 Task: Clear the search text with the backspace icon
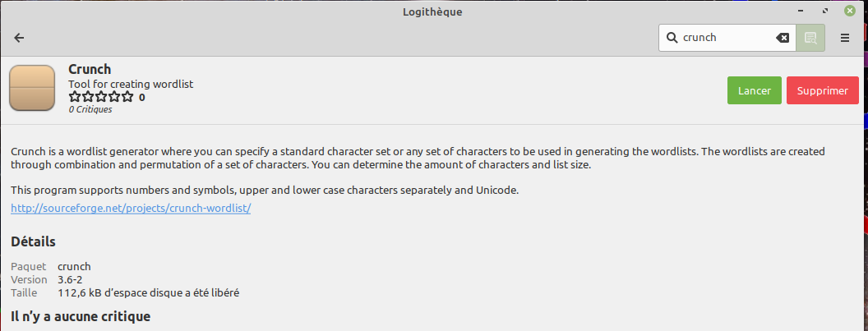[783, 38]
